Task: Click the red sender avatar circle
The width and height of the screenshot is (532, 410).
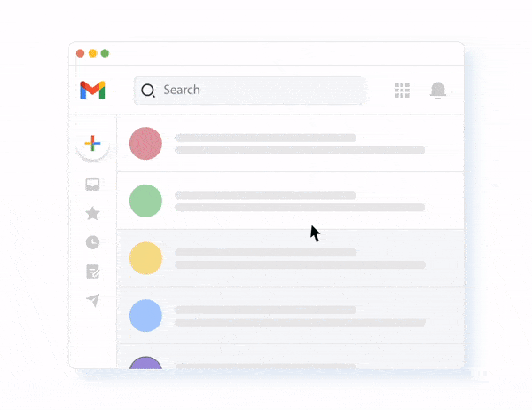Action: tap(145, 144)
